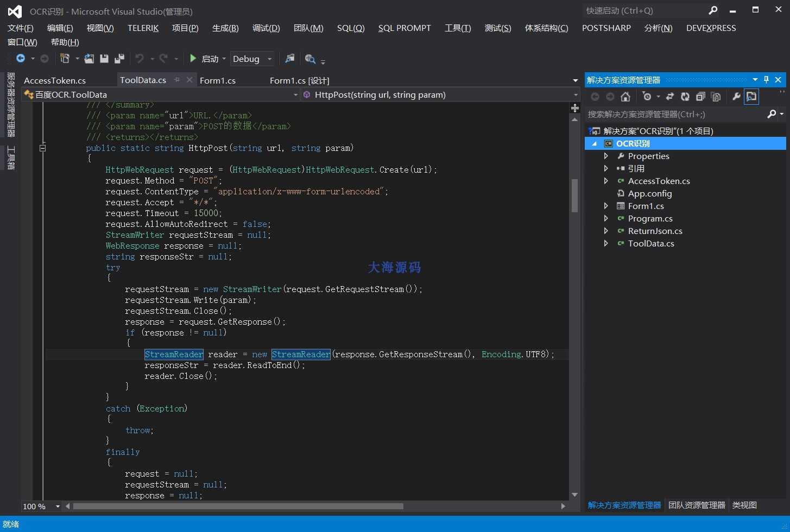Collapse the OCR识别 project node
This screenshot has width=790, height=532.
coord(595,144)
